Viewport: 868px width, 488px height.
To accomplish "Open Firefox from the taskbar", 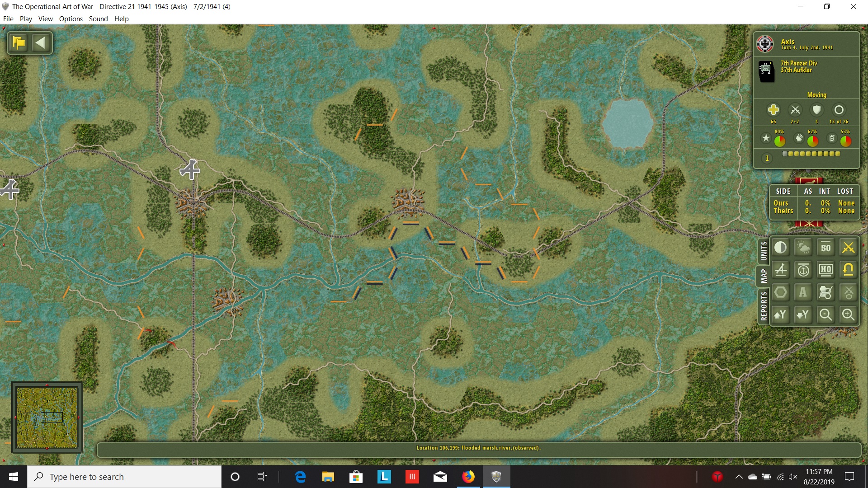I will click(468, 477).
